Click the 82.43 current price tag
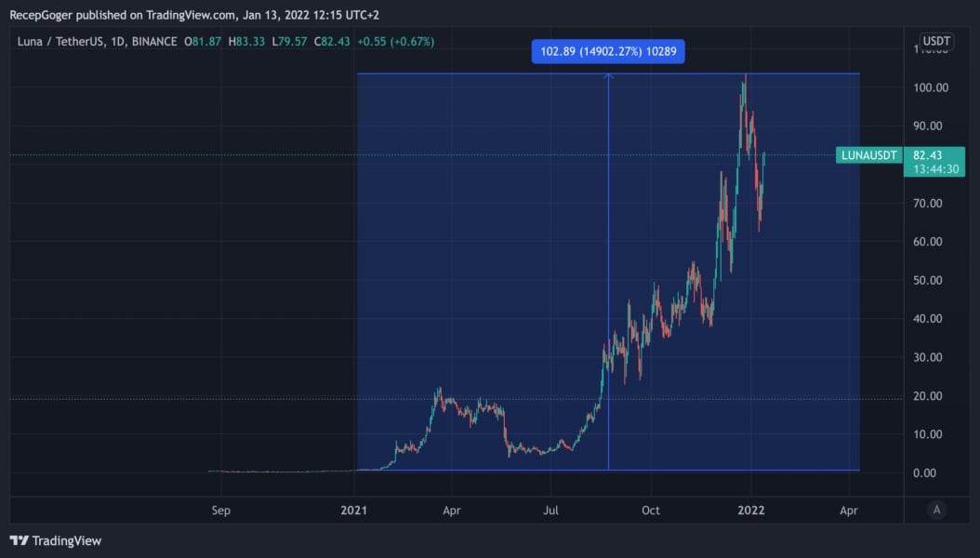The height and width of the screenshot is (558, 980). pyautogui.click(x=928, y=155)
